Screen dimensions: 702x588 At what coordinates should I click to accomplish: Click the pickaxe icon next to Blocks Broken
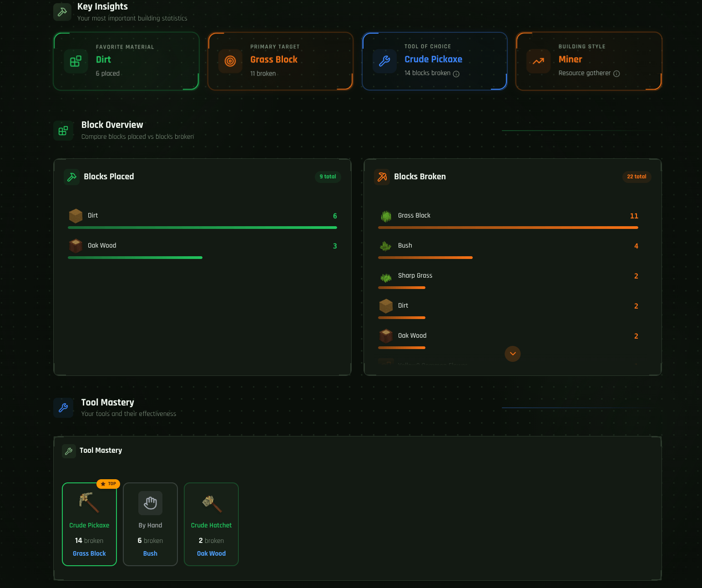pos(382,177)
